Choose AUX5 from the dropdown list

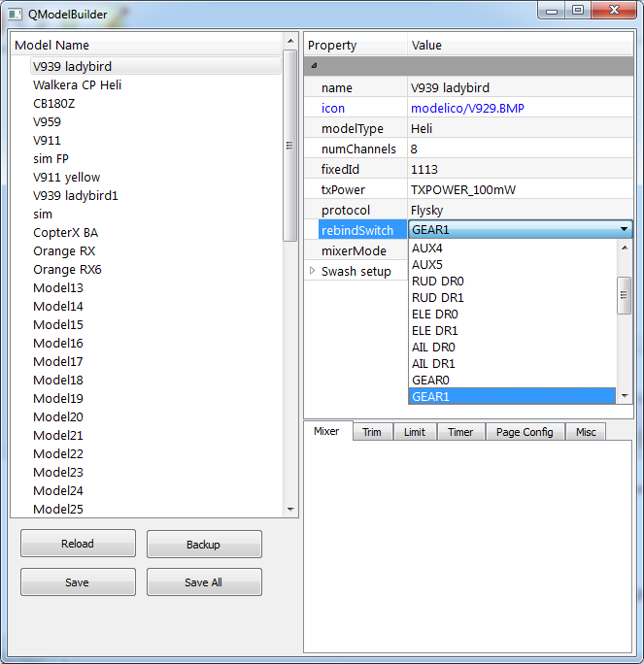512,265
